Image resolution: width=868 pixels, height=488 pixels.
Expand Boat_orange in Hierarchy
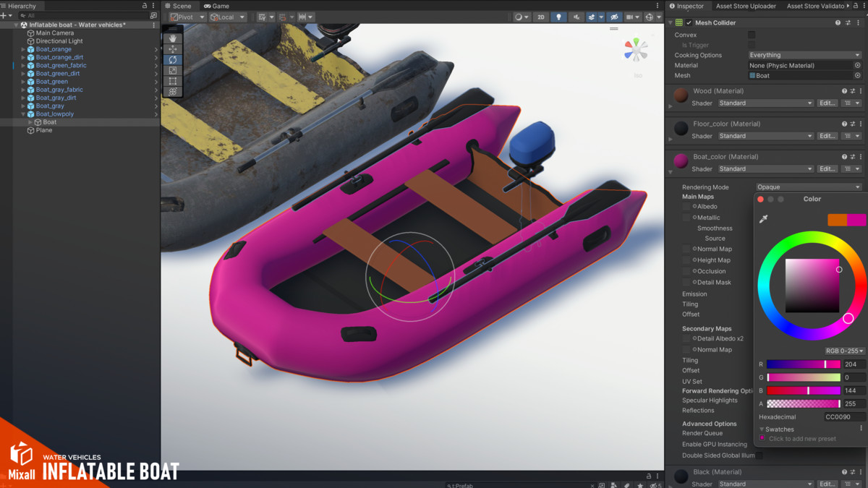pyautogui.click(x=23, y=49)
